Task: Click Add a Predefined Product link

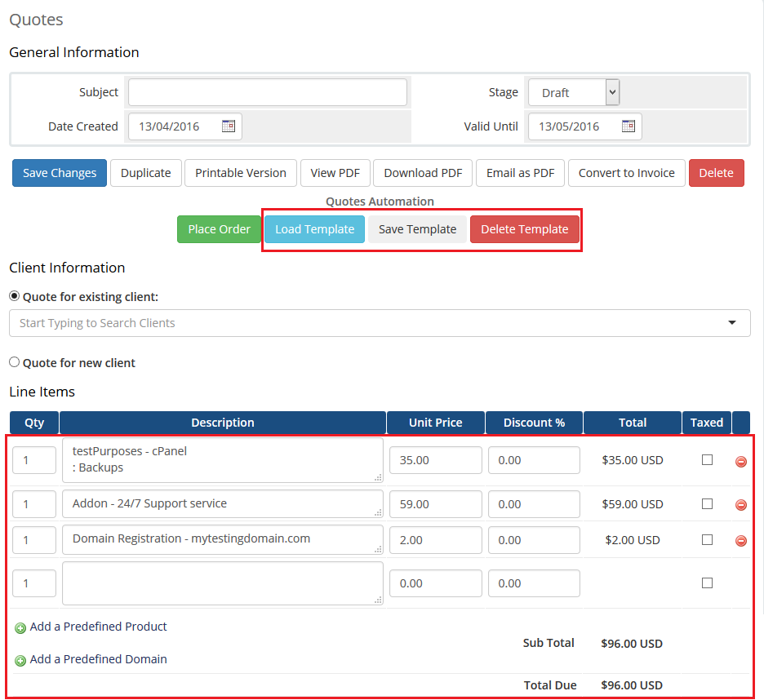Action: [x=99, y=627]
